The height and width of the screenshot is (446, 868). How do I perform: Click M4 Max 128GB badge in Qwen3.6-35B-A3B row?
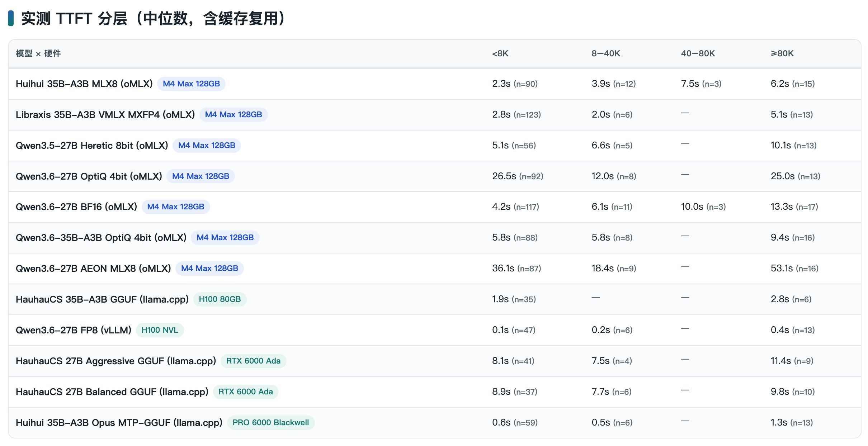pos(225,238)
